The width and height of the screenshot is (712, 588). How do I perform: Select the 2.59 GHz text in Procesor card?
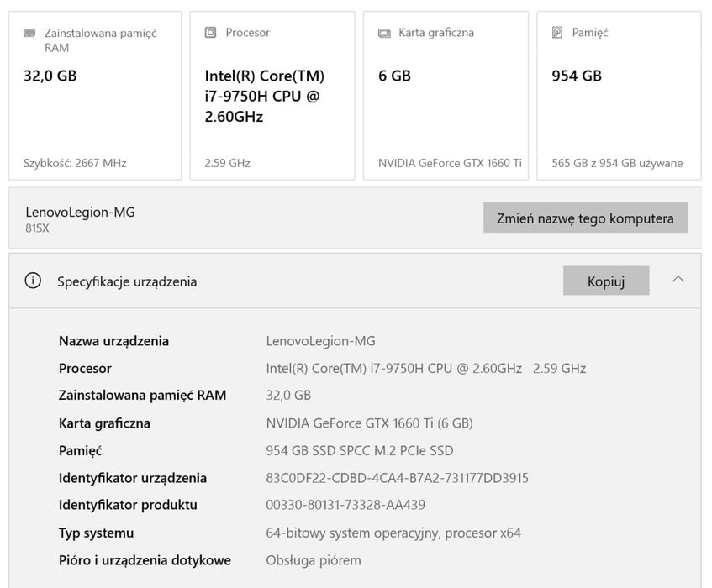(227, 163)
